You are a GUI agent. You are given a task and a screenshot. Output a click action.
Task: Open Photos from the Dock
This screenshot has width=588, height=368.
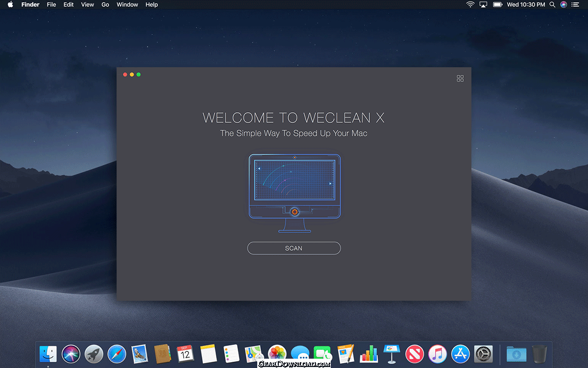point(277,353)
